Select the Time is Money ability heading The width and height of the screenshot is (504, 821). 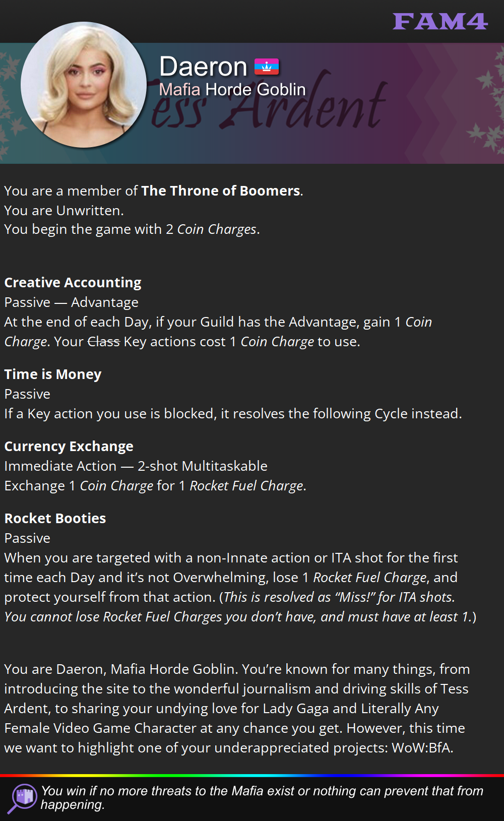[x=53, y=374]
